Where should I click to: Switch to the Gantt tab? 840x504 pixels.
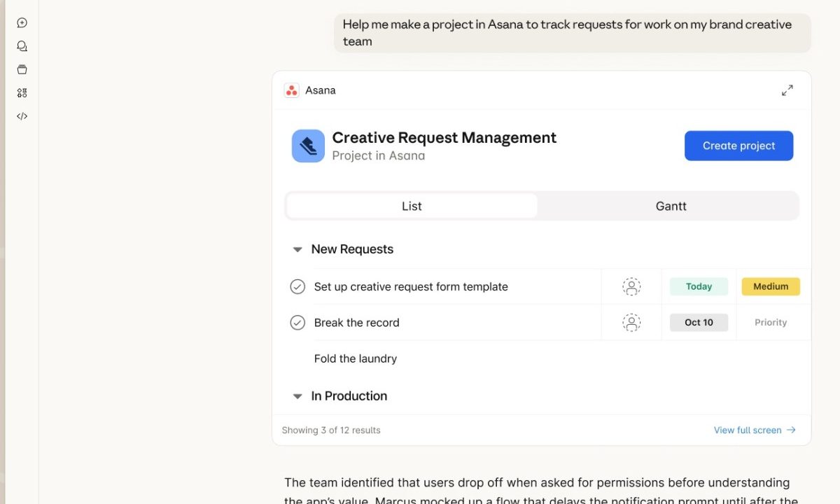[x=671, y=206]
